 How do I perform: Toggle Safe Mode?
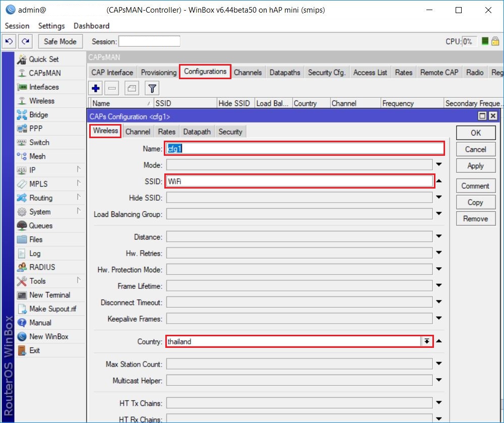pyautogui.click(x=60, y=41)
